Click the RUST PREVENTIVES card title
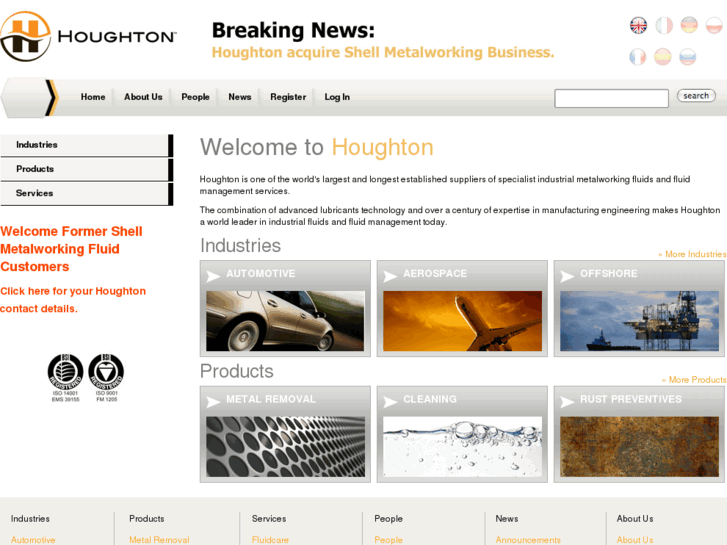 631,399
